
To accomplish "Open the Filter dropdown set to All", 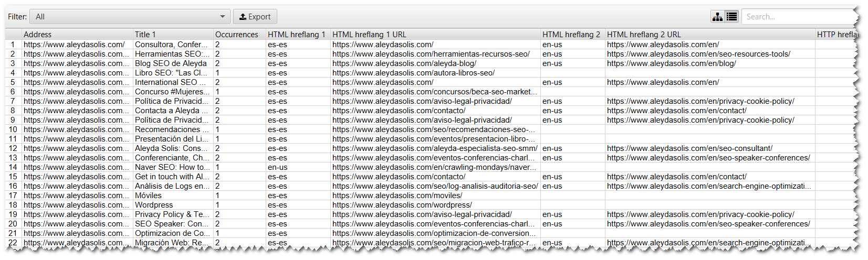I will [130, 17].
